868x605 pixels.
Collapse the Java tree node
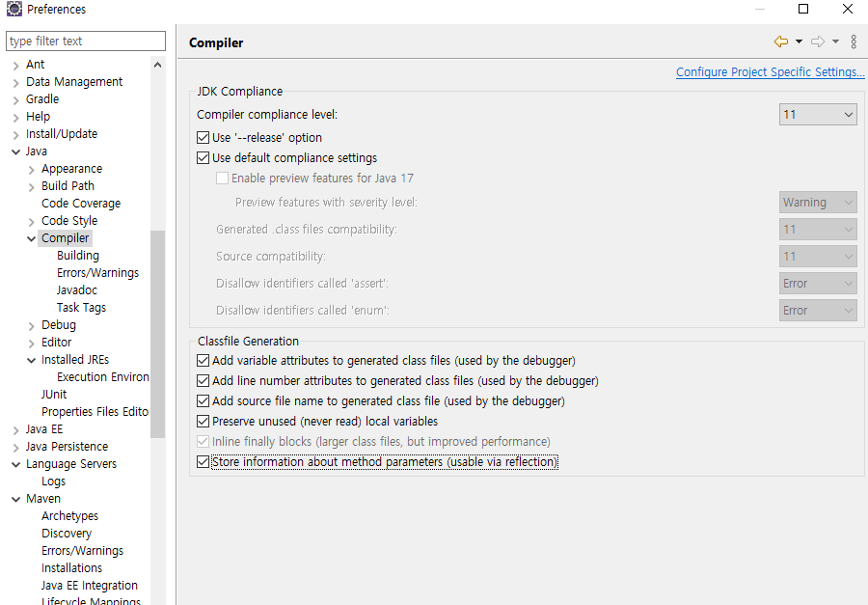16,151
